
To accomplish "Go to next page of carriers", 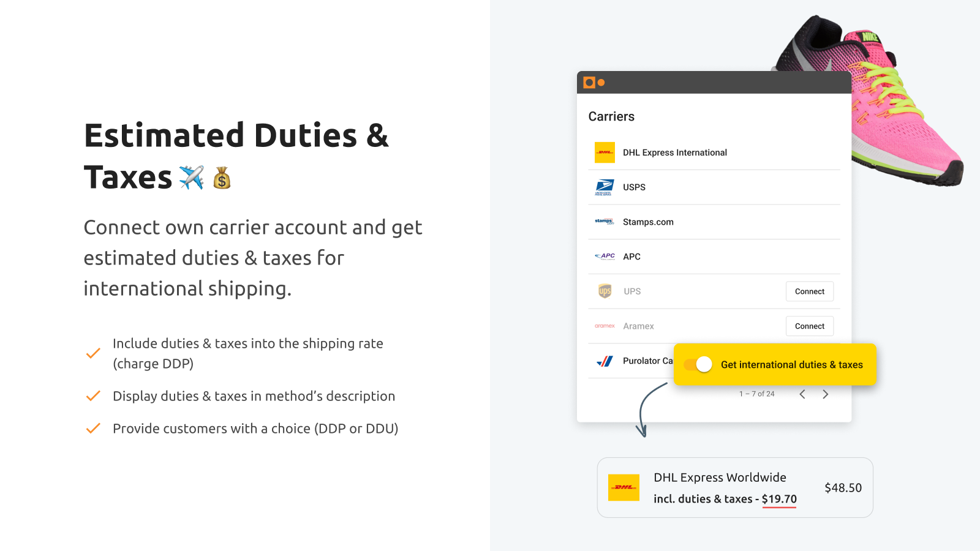I will pos(825,394).
